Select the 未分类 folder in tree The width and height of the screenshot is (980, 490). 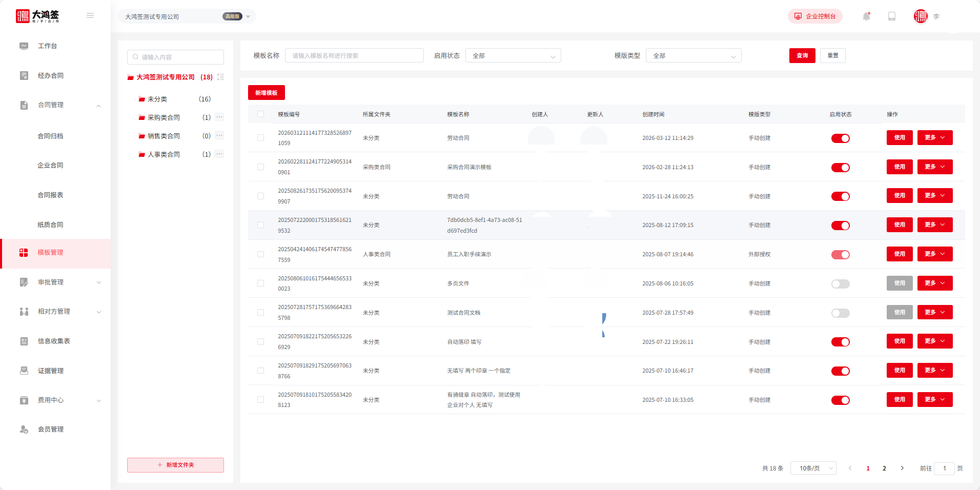click(157, 99)
